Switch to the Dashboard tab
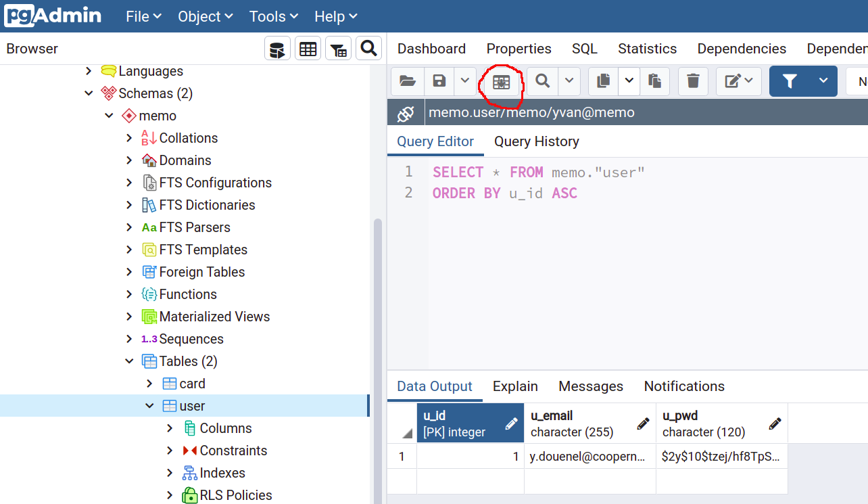This screenshot has width=868, height=504. pos(431,49)
